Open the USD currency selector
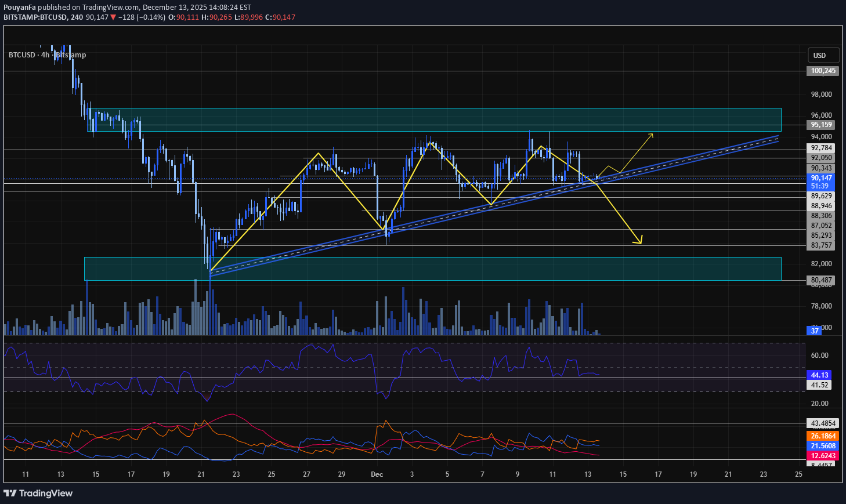 (823, 55)
